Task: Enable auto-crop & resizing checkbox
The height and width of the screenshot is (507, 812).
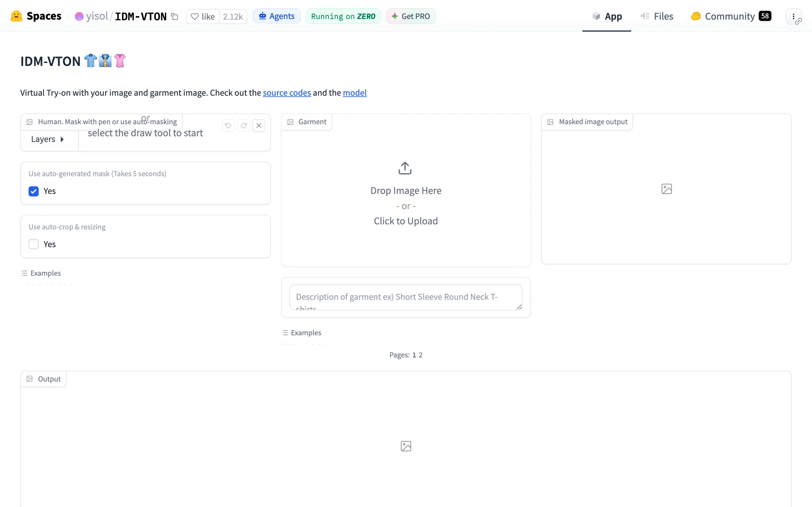Action: tap(34, 244)
